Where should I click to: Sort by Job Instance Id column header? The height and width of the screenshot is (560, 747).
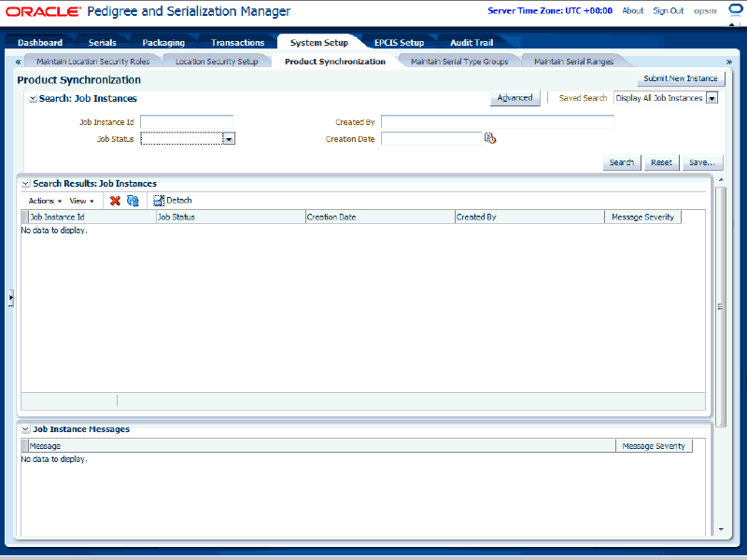(x=92, y=217)
